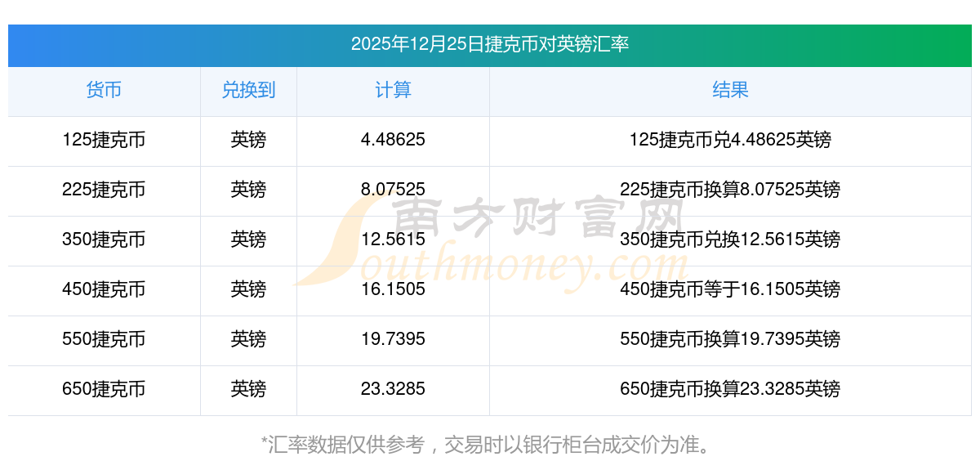Select the value 19.7395
The image size is (980, 470).
393,339
